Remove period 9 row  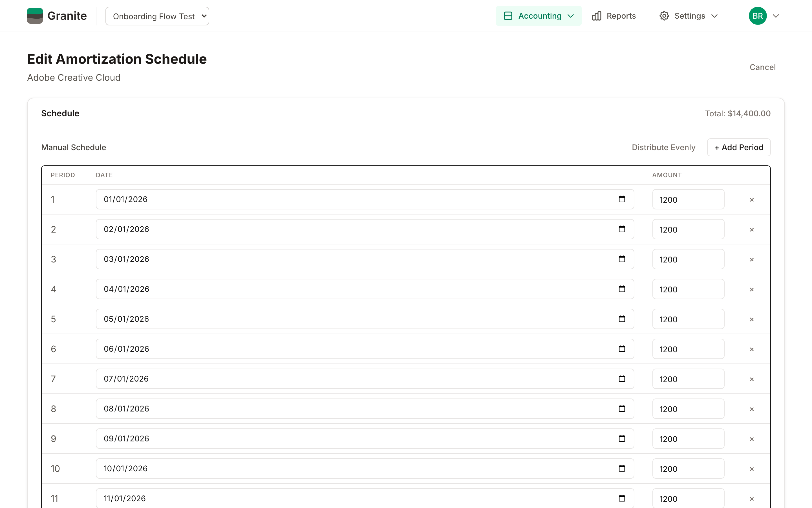pos(752,439)
